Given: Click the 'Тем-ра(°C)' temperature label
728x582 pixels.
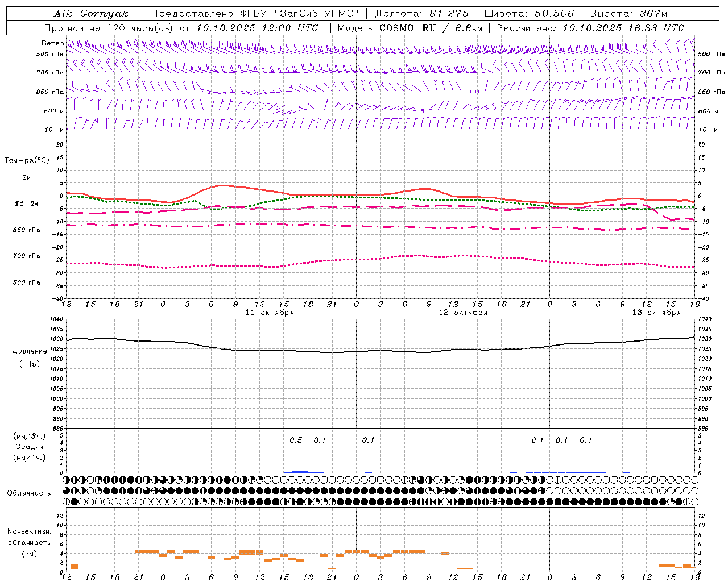Looking at the screenshot, I should (x=27, y=161).
